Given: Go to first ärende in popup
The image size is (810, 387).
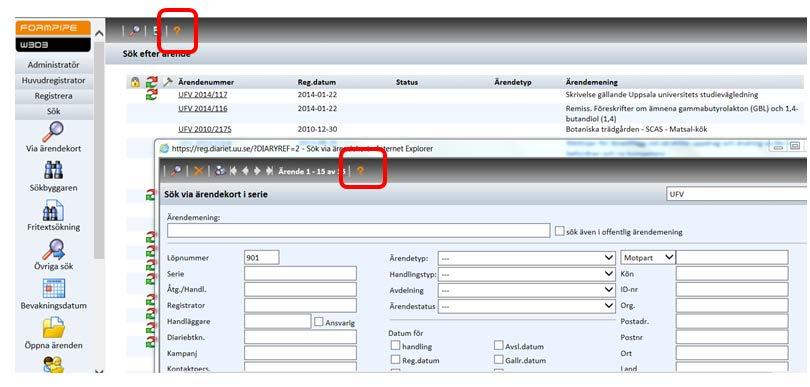Looking at the screenshot, I should click(234, 171).
